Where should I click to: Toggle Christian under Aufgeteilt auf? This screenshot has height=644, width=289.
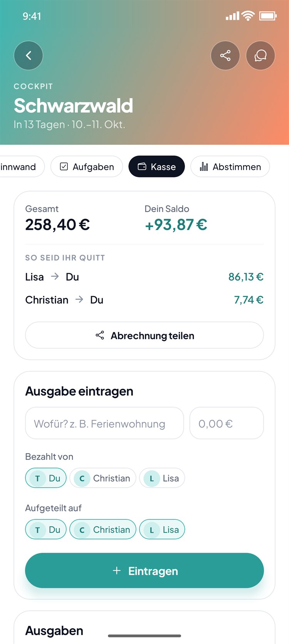[x=103, y=530]
